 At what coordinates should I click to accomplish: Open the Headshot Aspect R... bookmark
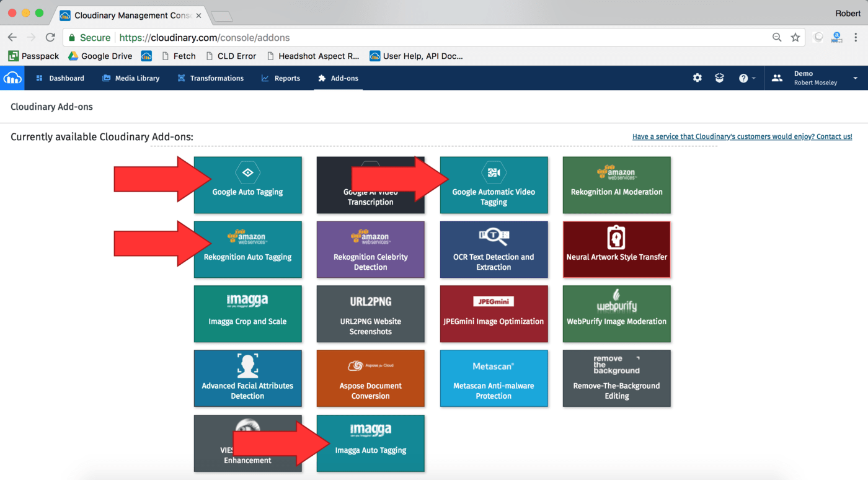pyautogui.click(x=312, y=56)
